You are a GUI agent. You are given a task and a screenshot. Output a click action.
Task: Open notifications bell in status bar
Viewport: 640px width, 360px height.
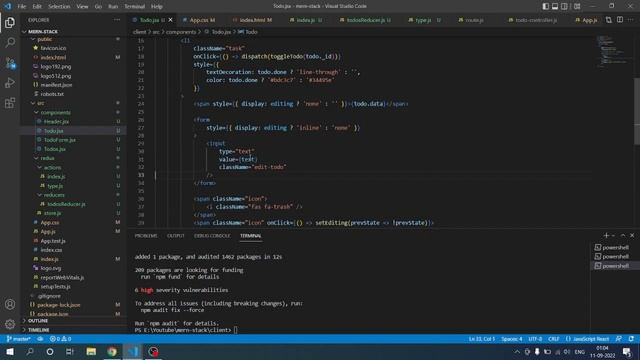pyautogui.click(x=631, y=339)
